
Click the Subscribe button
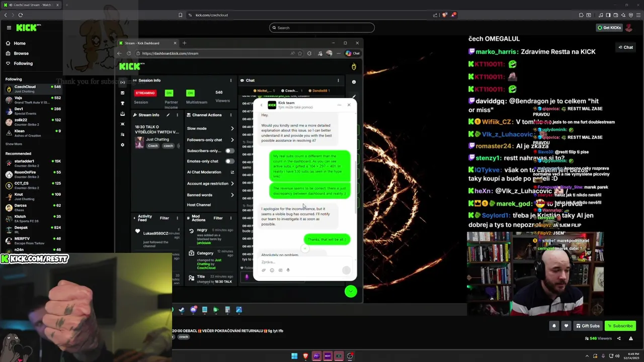coord(620,326)
